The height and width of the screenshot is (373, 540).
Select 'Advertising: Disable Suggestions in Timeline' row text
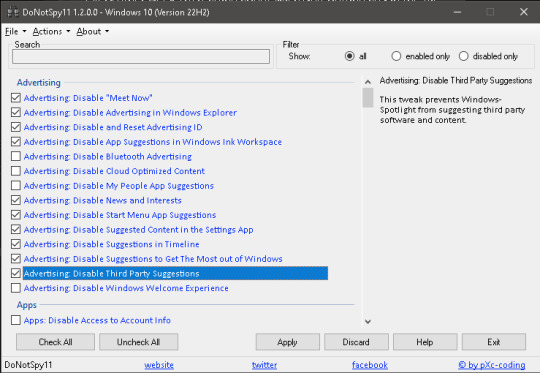(112, 245)
